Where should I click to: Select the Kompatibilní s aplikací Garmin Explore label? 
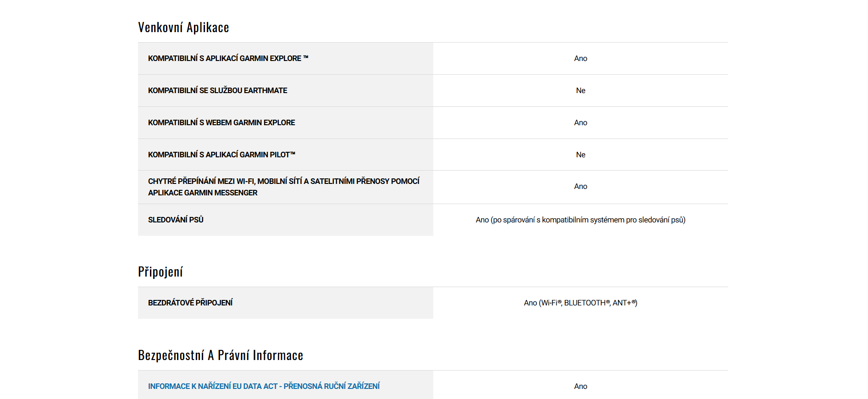pos(224,59)
